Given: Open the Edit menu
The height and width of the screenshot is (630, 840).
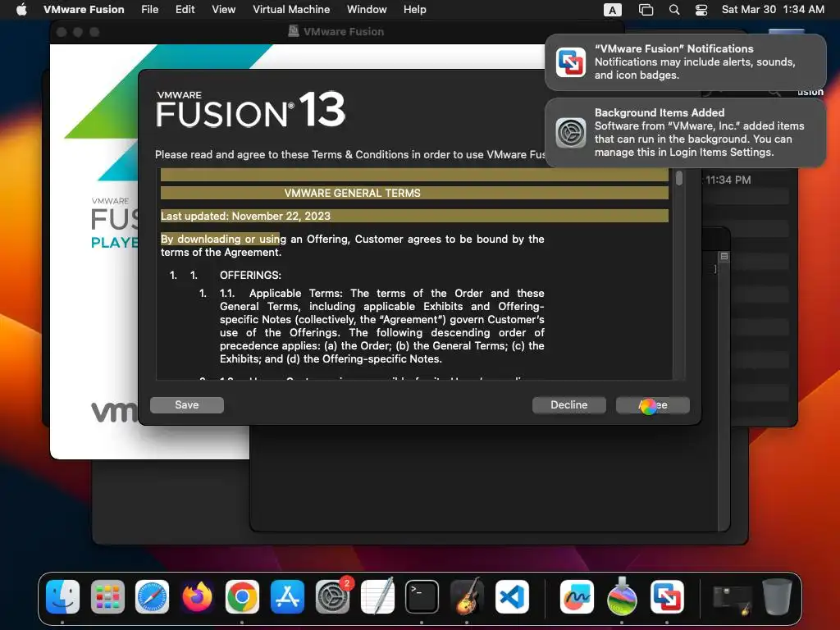Looking at the screenshot, I should 185,9.
